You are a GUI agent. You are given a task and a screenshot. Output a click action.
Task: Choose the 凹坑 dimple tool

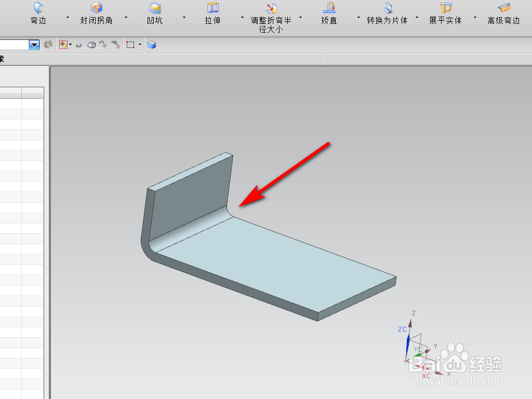tap(155, 13)
